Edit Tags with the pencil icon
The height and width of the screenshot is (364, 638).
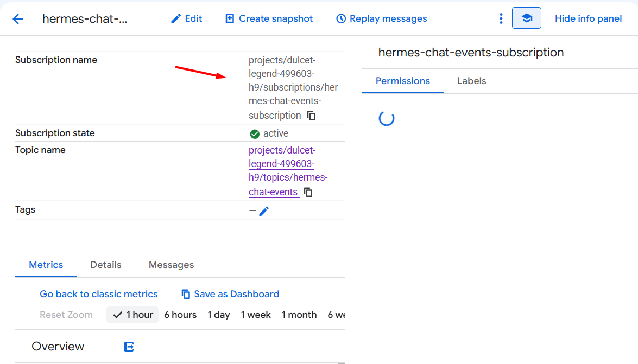pyautogui.click(x=264, y=211)
